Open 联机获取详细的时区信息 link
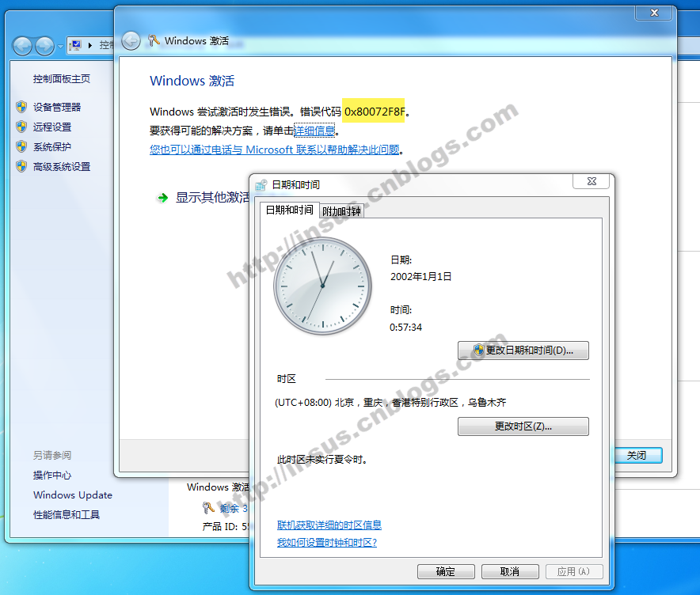The height and width of the screenshot is (595, 700). click(x=329, y=525)
